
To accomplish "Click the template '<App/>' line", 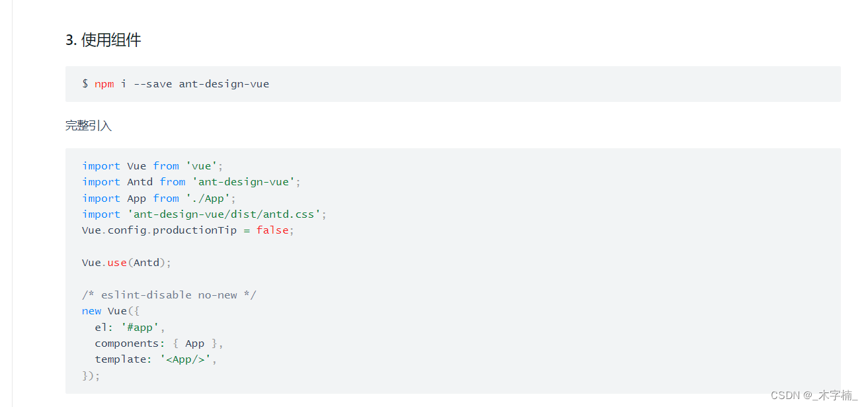I will click(x=156, y=359).
